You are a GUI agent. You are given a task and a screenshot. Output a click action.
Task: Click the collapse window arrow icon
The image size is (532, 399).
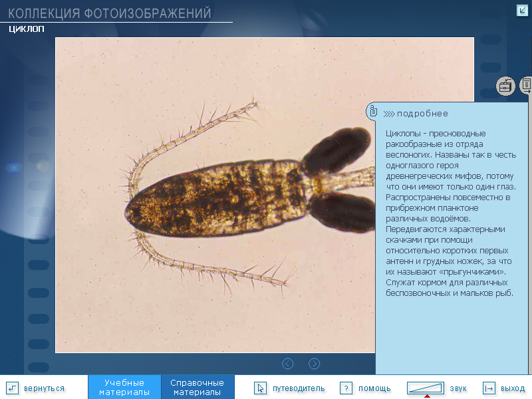pos(522,10)
